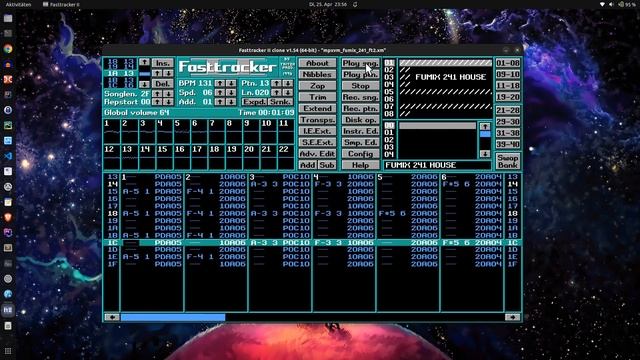This screenshot has width=640, height=360.
Task: Click the Ins. position button
Action: click(162, 63)
